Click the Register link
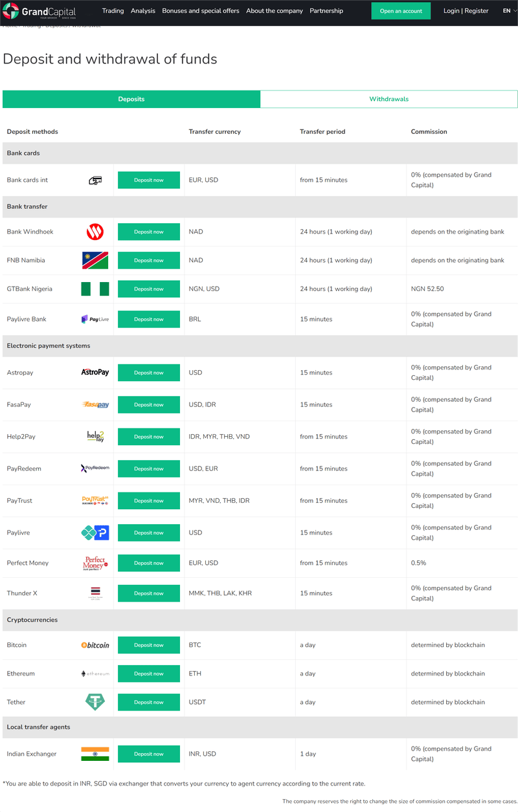Viewport: 518px width, 812px height. tap(477, 11)
